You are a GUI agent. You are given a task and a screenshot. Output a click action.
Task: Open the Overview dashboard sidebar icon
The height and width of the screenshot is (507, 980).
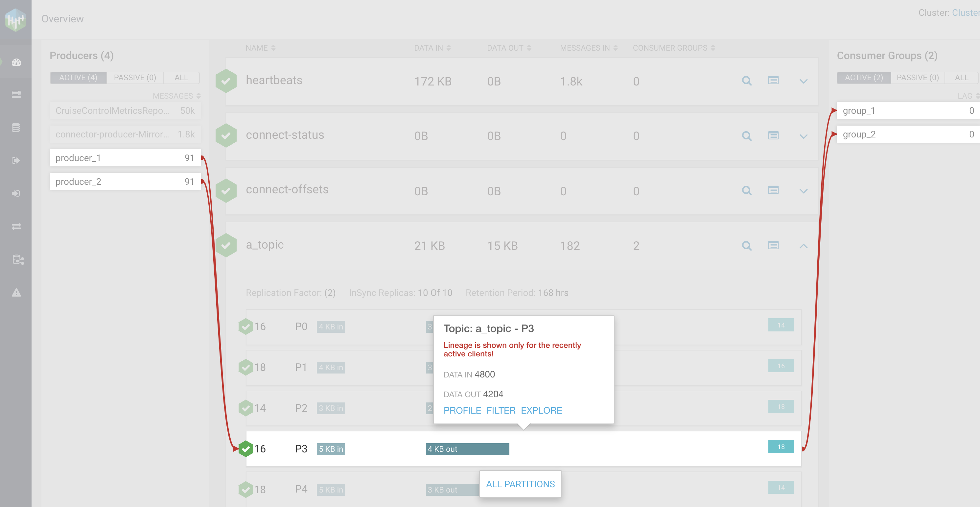[x=16, y=62]
